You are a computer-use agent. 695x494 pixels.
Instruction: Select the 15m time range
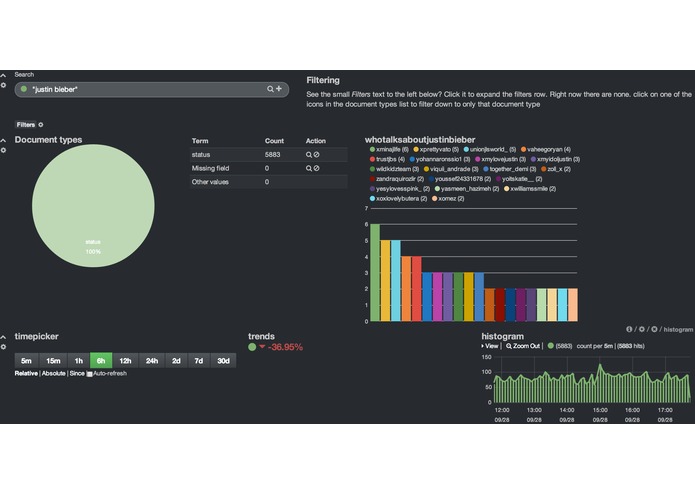coord(53,361)
